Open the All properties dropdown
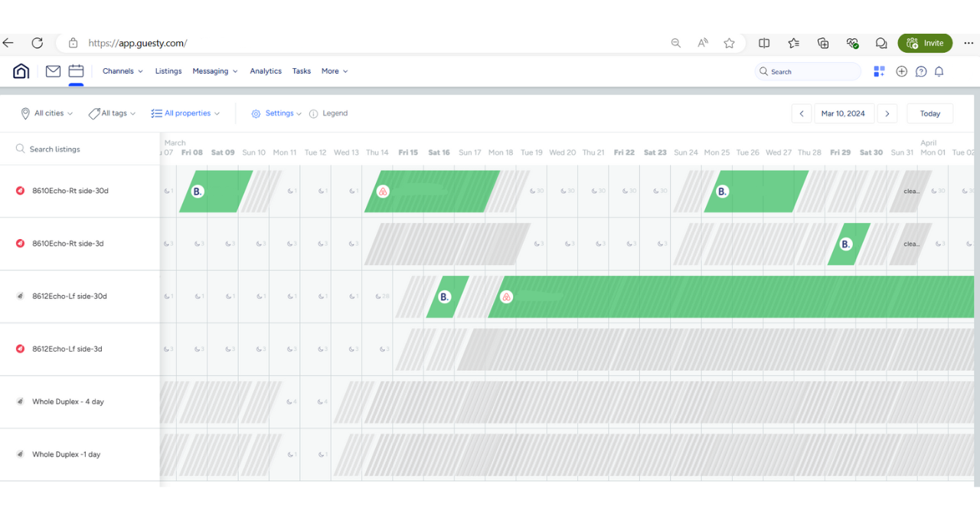The image size is (980, 521). pos(185,113)
